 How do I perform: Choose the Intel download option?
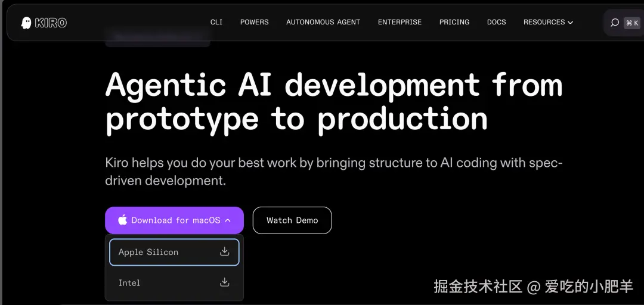click(174, 283)
